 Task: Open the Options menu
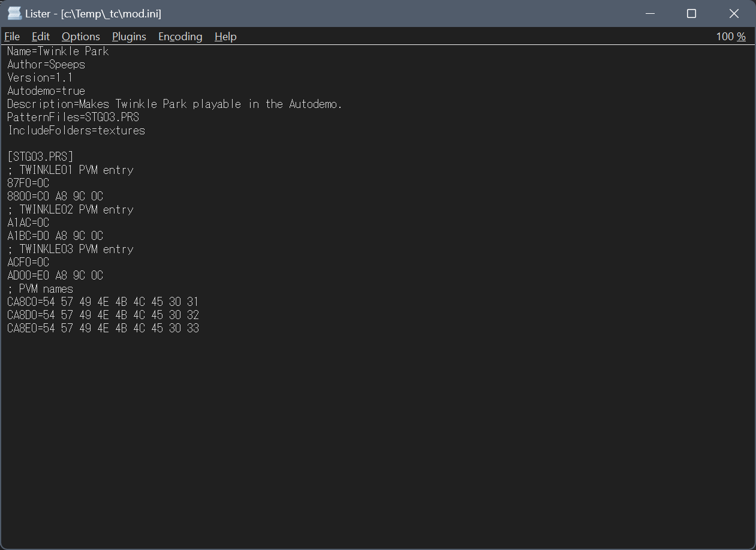point(81,37)
